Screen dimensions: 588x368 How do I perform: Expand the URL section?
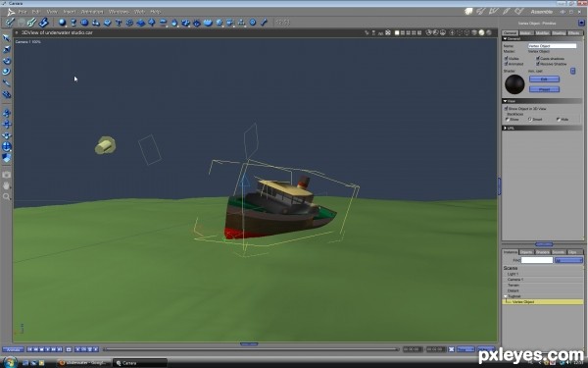[x=542, y=128]
